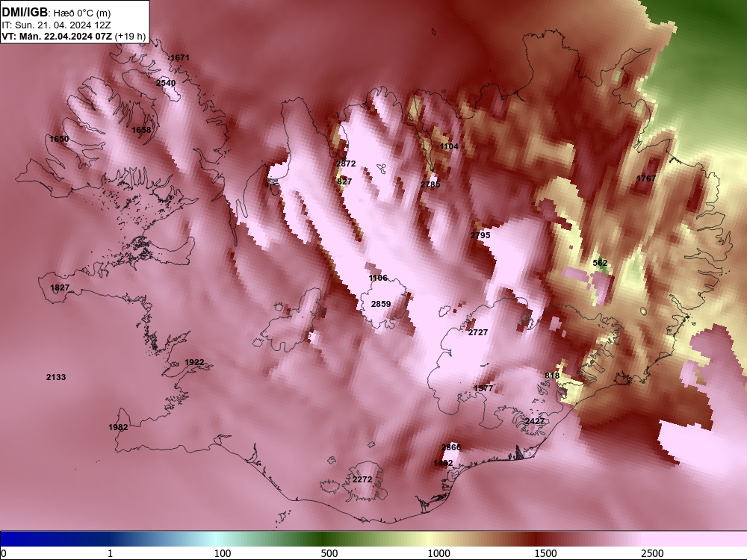Select the 2795 height value
Viewport: 747px width, 560px height.
480,235
